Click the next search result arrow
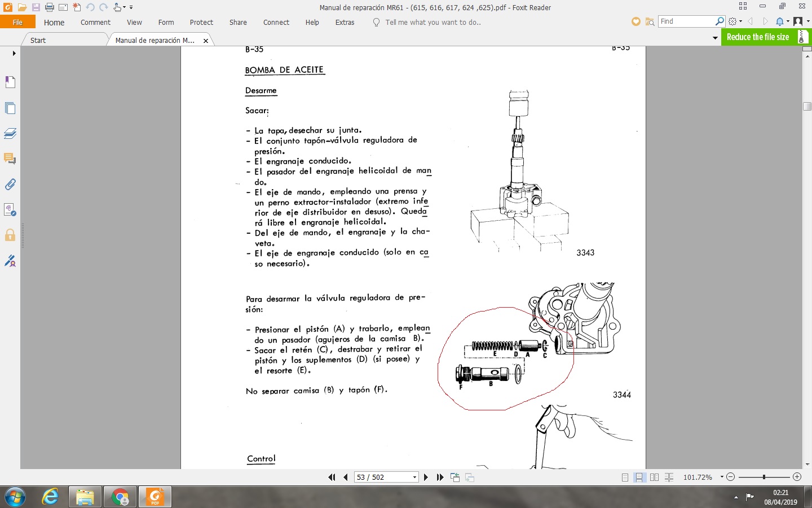 pos(765,21)
